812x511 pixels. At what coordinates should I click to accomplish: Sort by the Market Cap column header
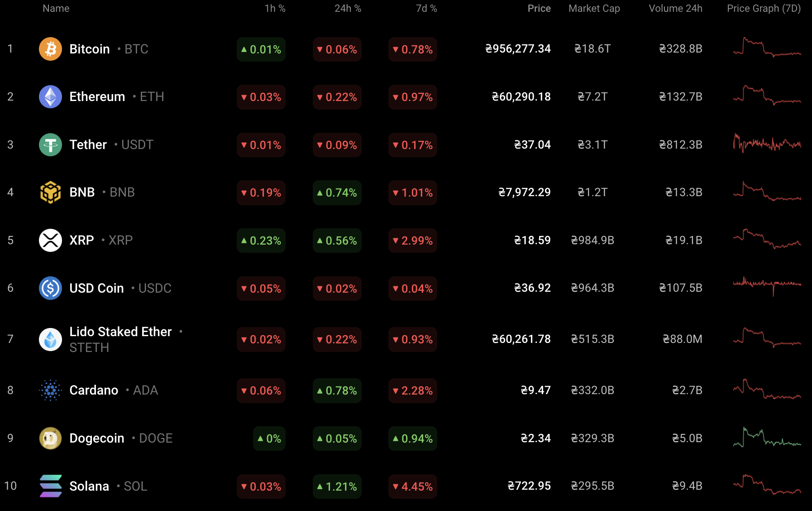coord(594,9)
